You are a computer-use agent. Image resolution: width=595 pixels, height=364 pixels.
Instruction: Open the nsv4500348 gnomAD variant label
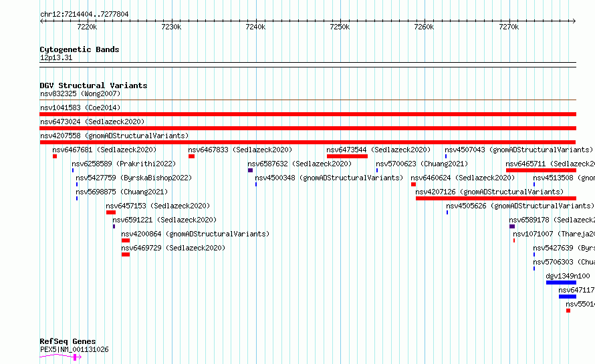tap(329, 178)
